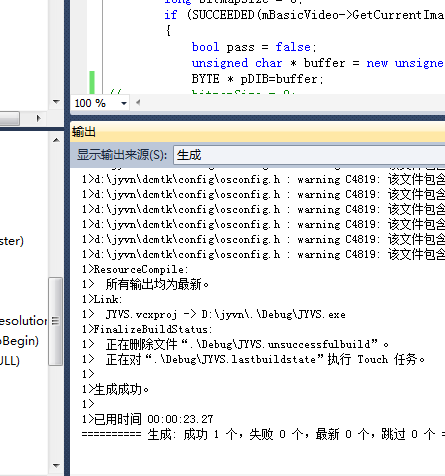Click the lower left panel scroll up arrow
Screen dimensions: 445x476
tap(56, 140)
